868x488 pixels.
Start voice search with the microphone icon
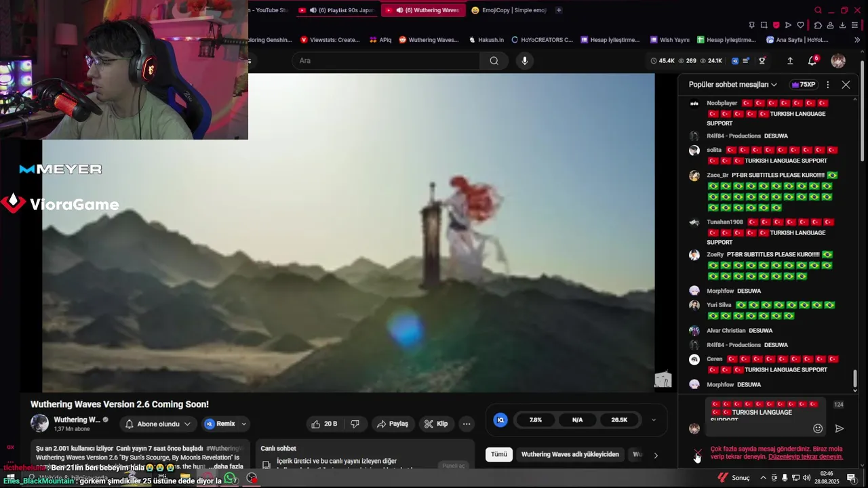click(524, 60)
